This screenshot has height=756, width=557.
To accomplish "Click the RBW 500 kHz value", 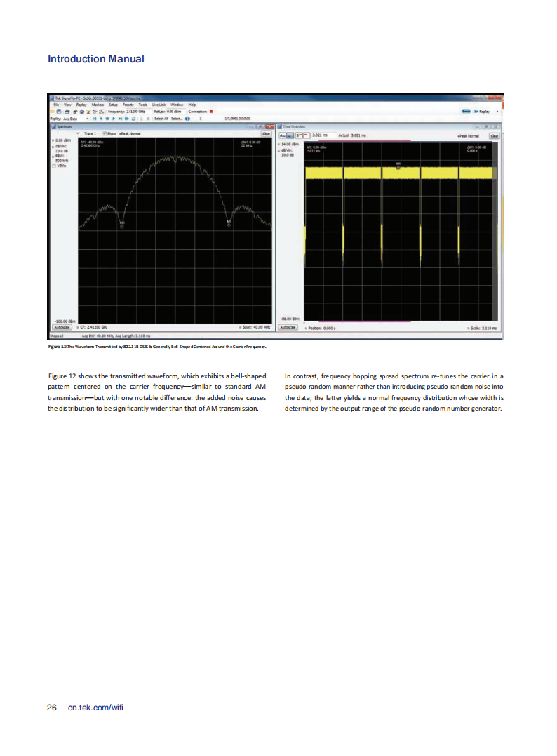I will [x=61, y=161].
